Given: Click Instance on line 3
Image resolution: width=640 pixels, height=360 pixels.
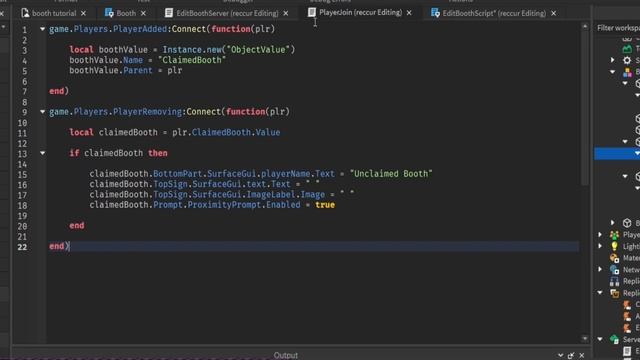Looking at the screenshot, I should 182,49.
